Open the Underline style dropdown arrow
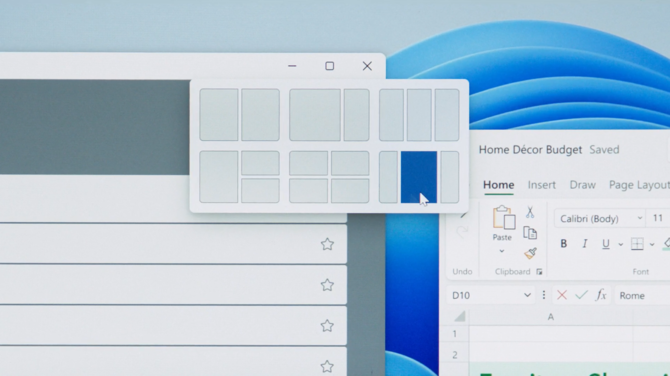670x376 pixels. [620, 244]
